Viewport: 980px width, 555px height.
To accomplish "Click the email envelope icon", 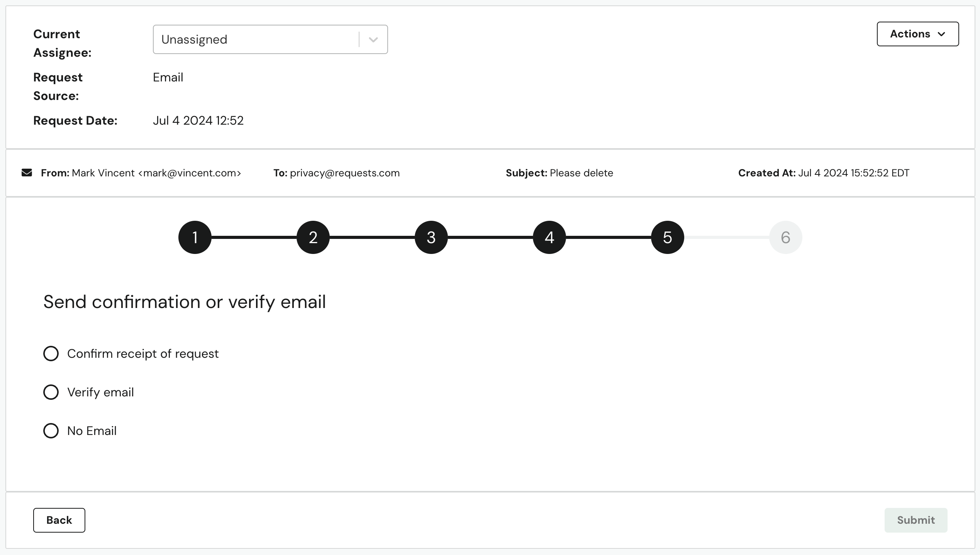I will coord(27,173).
